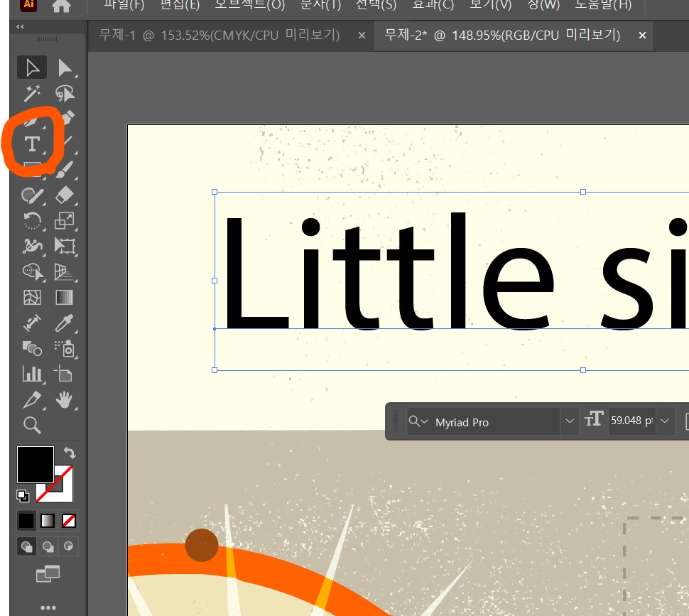
Task: Click the 59.048 pt font size field
Action: point(632,421)
